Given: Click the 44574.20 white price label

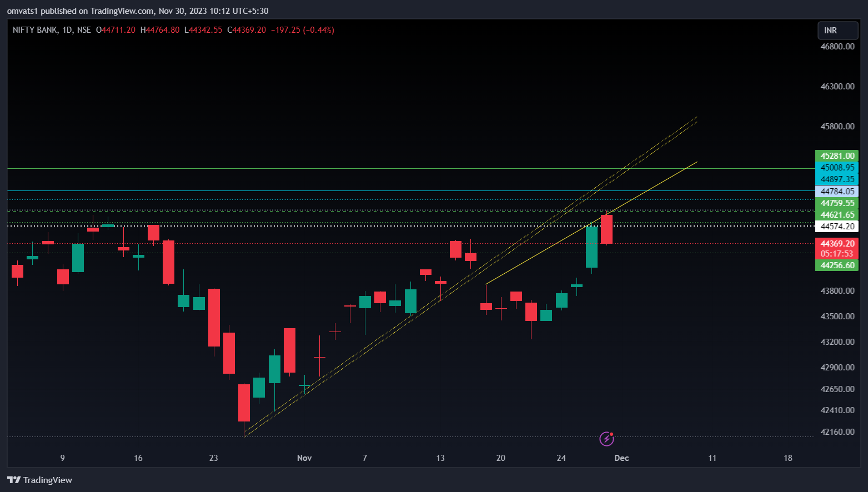Looking at the screenshot, I should (x=837, y=227).
